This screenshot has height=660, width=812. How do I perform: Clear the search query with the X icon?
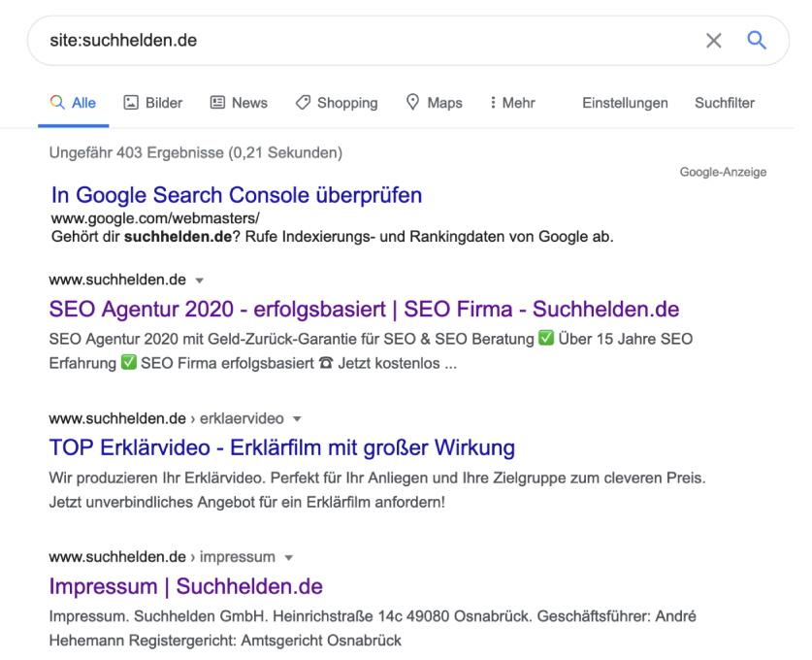click(714, 41)
